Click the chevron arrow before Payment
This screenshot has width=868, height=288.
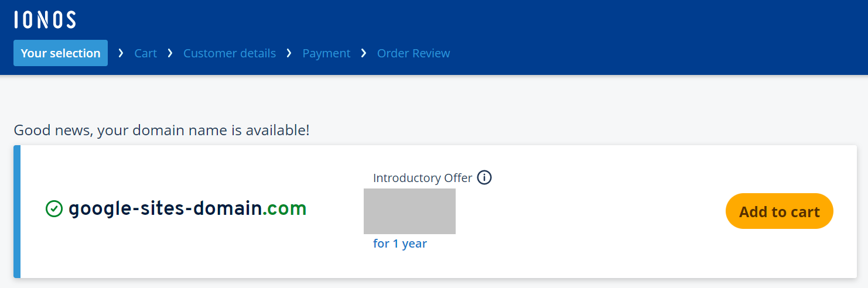point(289,53)
